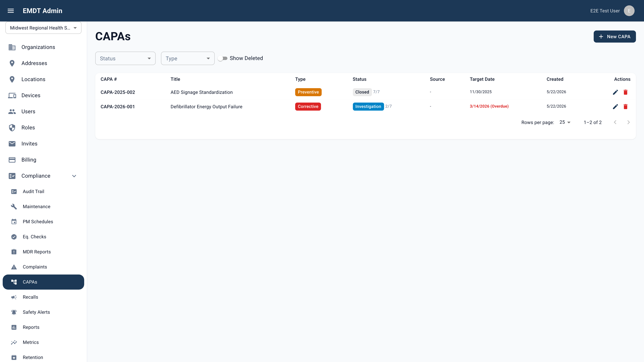Delete CAPA-2026-001 with trash icon

point(626,107)
